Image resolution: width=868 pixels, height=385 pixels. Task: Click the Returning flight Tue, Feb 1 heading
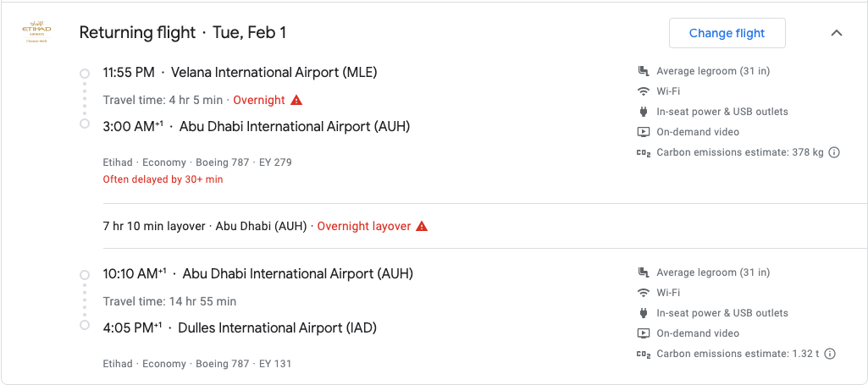183,33
